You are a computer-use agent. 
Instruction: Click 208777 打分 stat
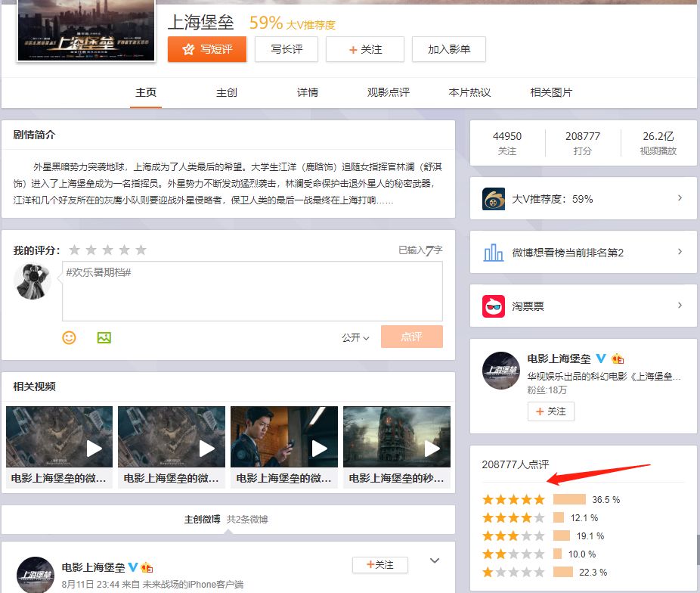[x=583, y=143]
